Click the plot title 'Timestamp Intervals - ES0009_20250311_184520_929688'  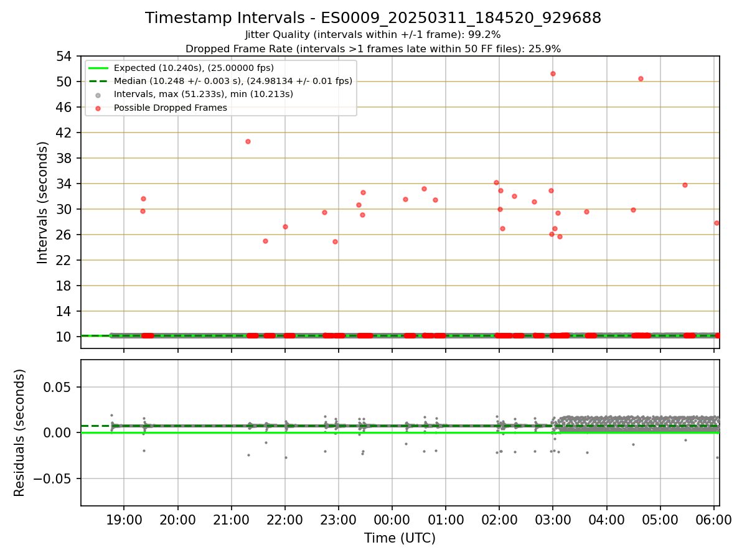pyautogui.click(x=374, y=18)
